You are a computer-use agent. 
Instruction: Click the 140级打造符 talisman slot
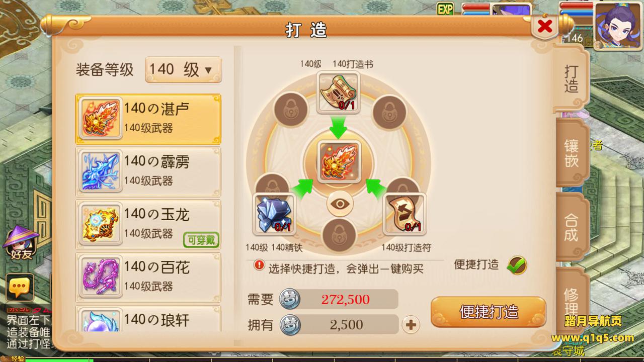tap(405, 214)
